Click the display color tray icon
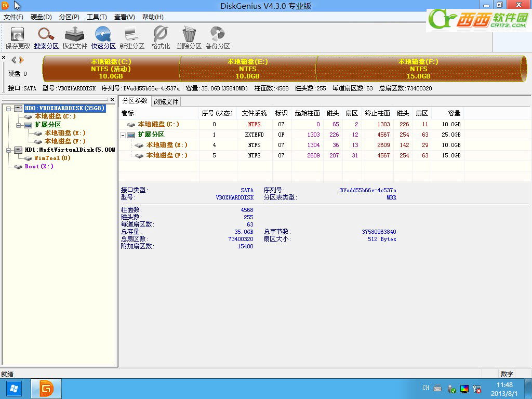The height and width of the screenshot is (399, 532). [464, 389]
